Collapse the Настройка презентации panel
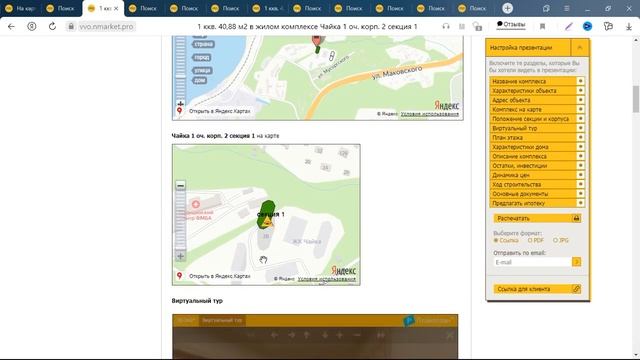Viewport: 640px width, 360px height. pyautogui.click(x=580, y=48)
